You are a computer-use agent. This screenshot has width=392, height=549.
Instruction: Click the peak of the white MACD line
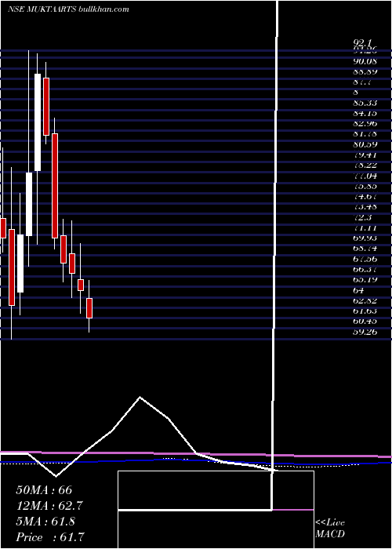click(x=140, y=397)
